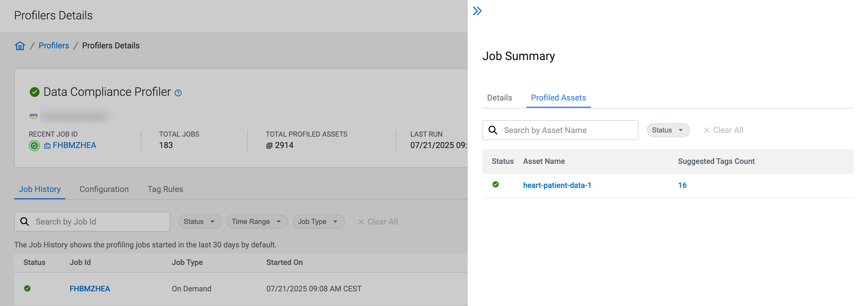The width and height of the screenshot is (868, 306).
Task: Open the Job Type filter dropdown
Action: tap(318, 222)
